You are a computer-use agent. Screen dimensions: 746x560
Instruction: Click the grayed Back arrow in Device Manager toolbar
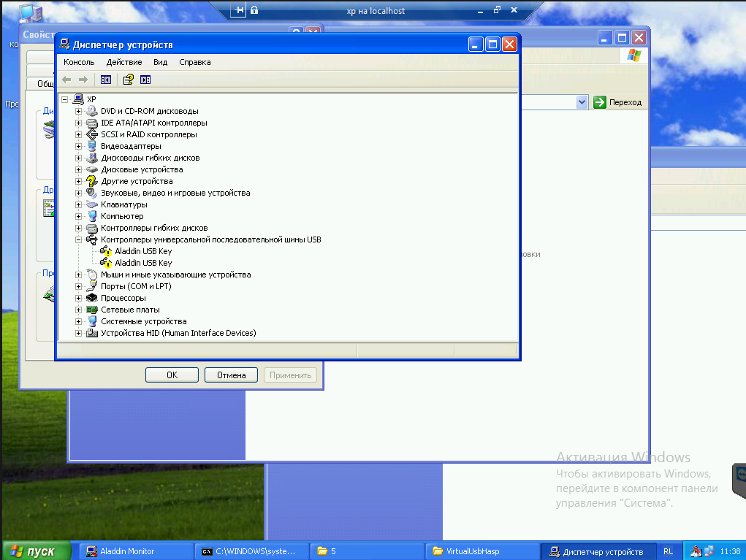66,80
